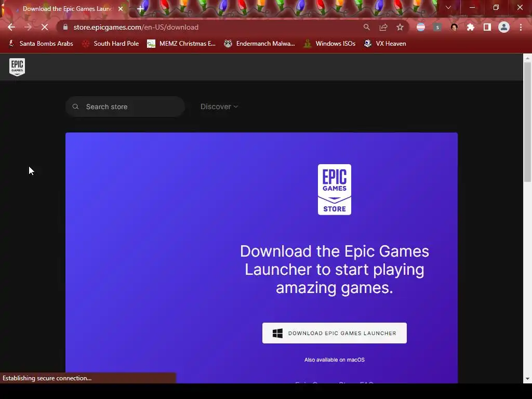Screen dimensions: 532x399
Task: Click the page vertical scrollbar thumb
Action: (528, 122)
